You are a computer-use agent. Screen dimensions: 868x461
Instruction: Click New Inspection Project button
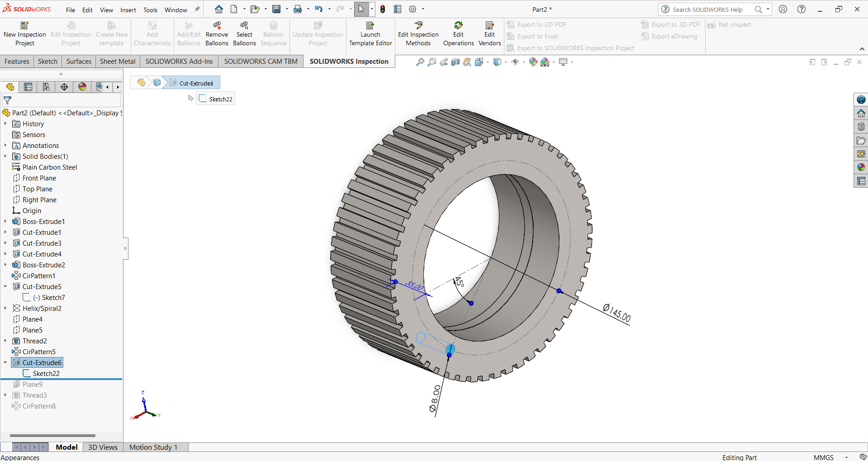[25, 34]
